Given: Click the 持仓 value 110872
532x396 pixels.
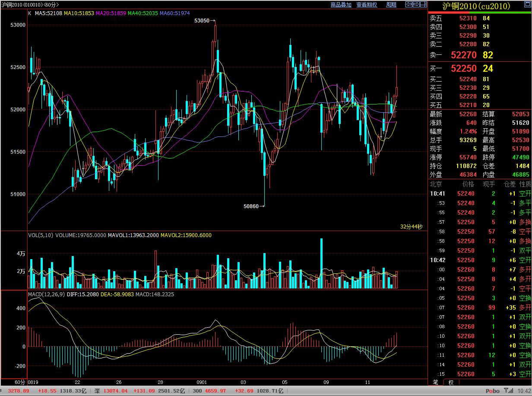Looking at the screenshot, I should pyautogui.click(x=466, y=166).
